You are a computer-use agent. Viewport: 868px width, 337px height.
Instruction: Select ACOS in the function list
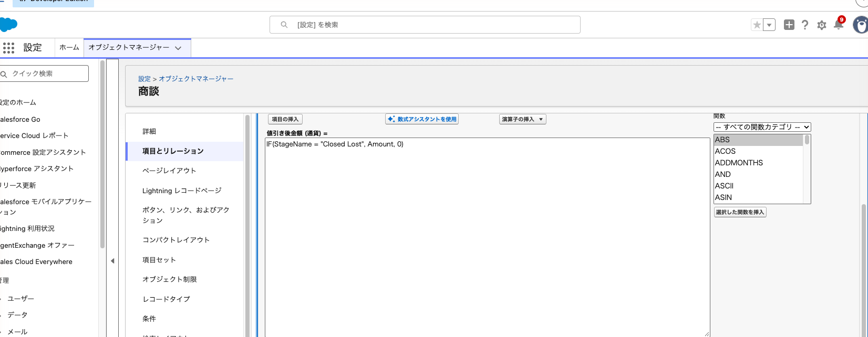pos(758,151)
